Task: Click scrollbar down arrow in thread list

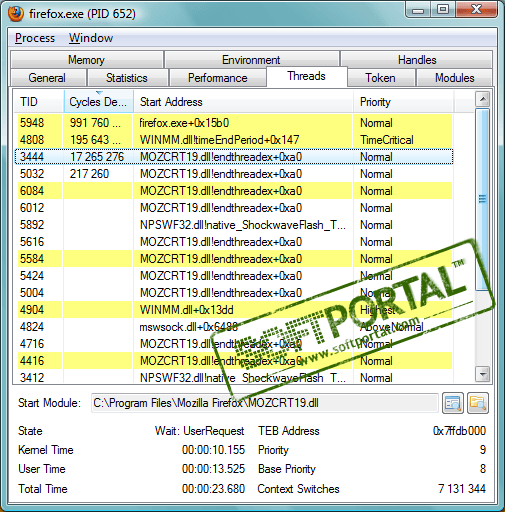Action: point(482,374)
